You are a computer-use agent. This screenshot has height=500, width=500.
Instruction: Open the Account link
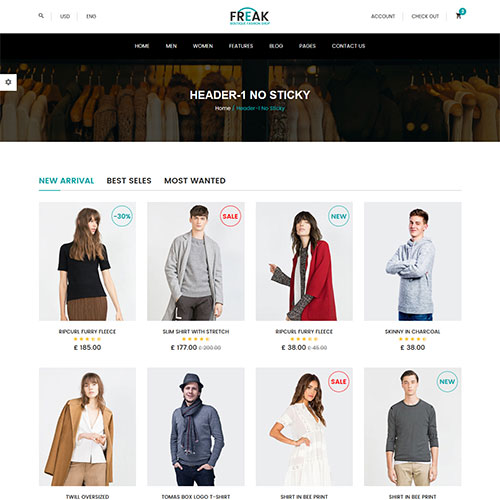383,16
